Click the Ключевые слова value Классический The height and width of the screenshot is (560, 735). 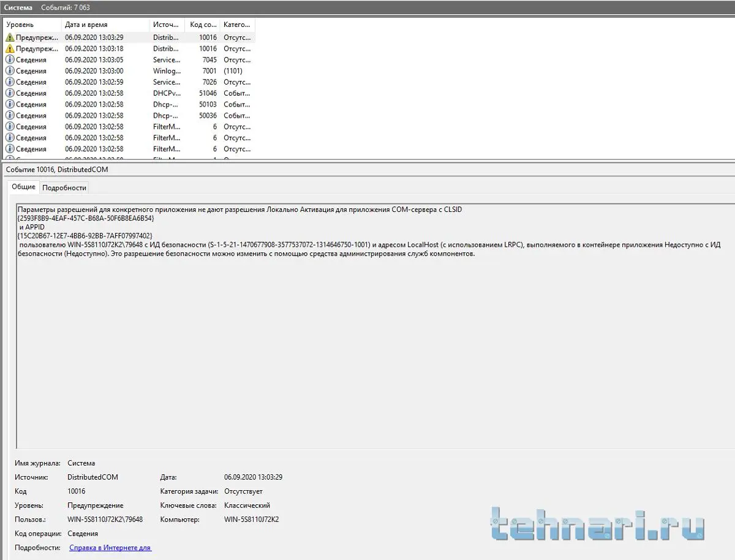[x=247, y=505]
